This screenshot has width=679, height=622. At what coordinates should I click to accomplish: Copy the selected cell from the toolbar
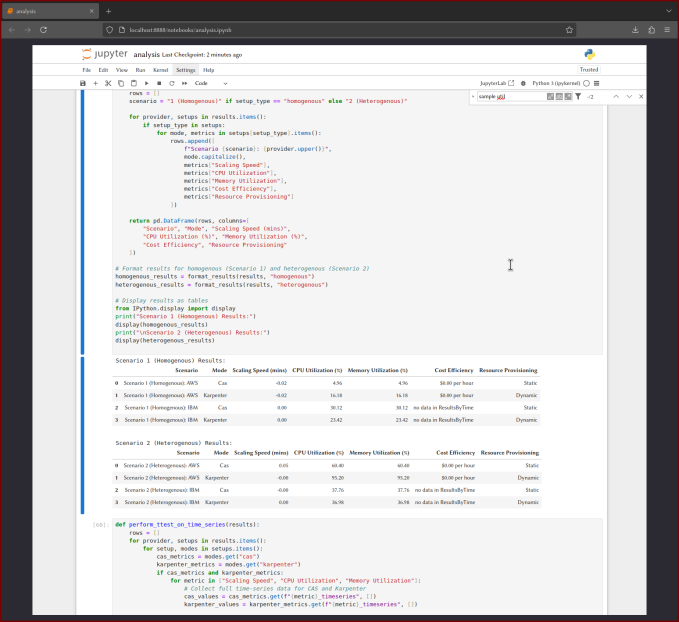tap(121, 83)
